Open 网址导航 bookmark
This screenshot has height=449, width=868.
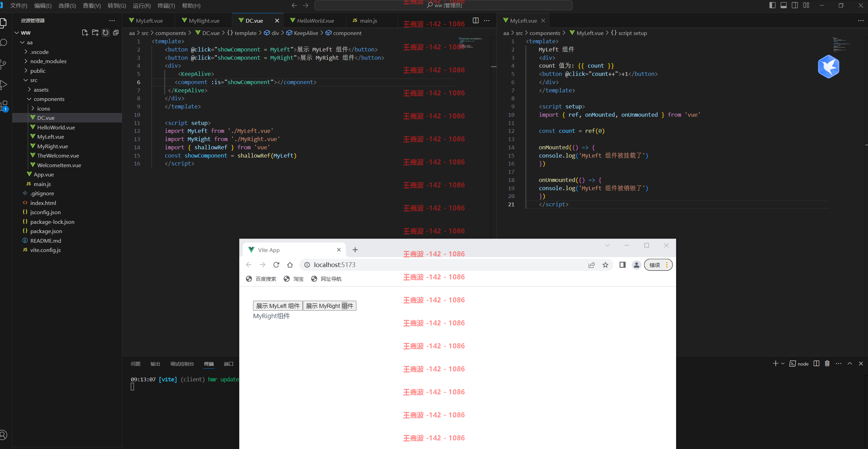coord(326,279)
